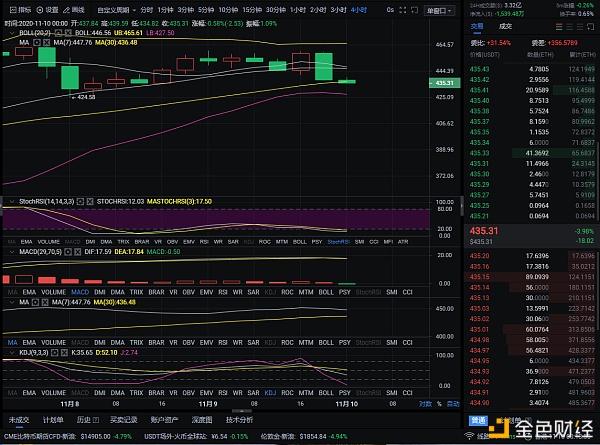Open StochRSI indicator settings

[x=80, y=202]
